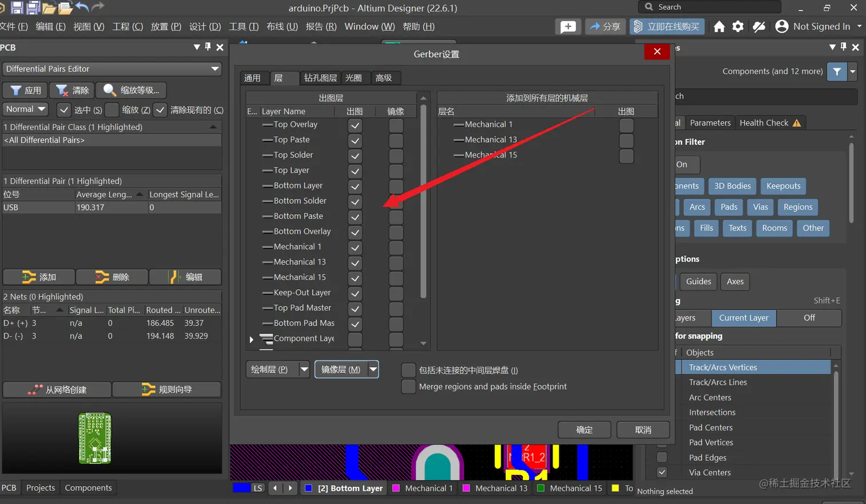The image size is (866, 504).
Task: Open the 设计 (D) menu
Action: [205, 26]
